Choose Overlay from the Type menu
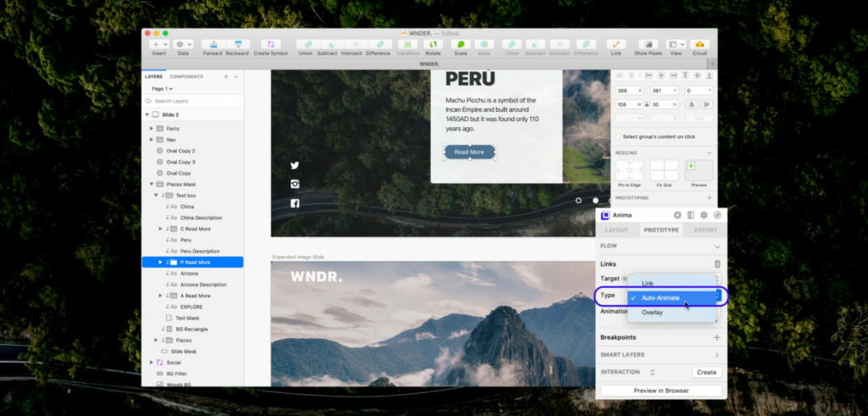This screenshot has height=416, width=868. (653, 313)
